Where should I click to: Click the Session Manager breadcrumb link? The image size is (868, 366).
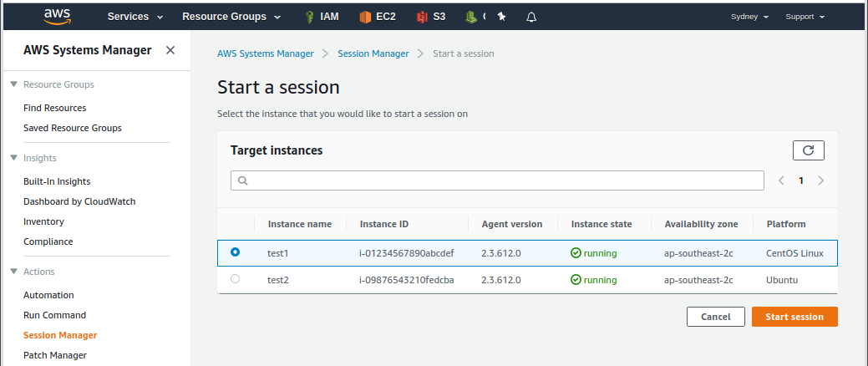coord(373,53)
